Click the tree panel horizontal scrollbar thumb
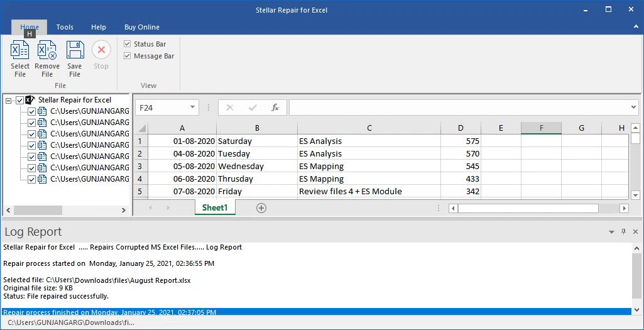Viewport: 644px width, 330px height. [38, 210]
